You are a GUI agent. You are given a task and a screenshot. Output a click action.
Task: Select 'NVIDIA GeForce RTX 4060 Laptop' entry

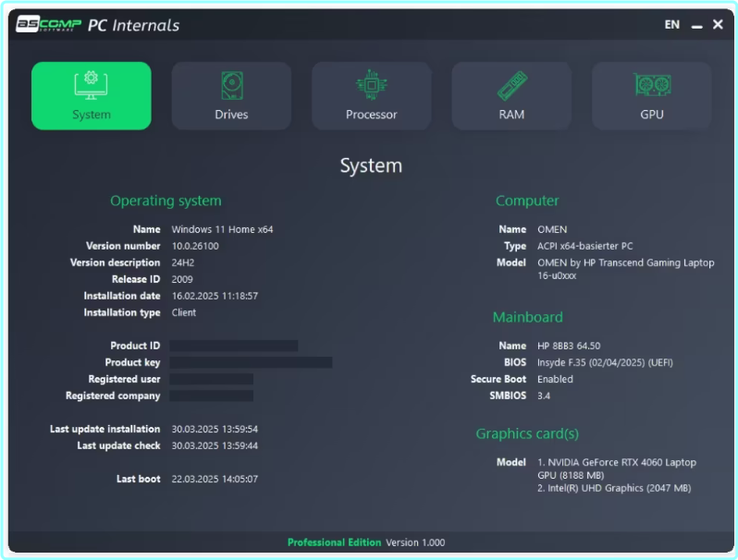(621, 462)
